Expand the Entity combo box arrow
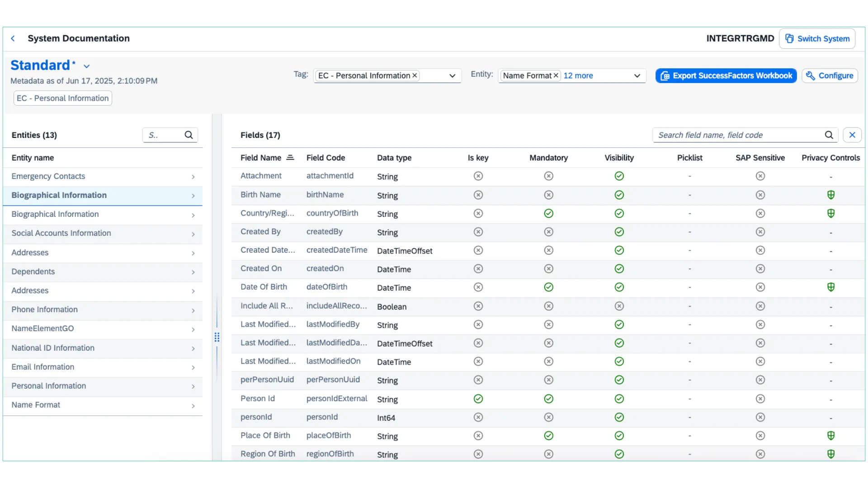The width and height of the screenshot is (868, 488). pos(637,76)
